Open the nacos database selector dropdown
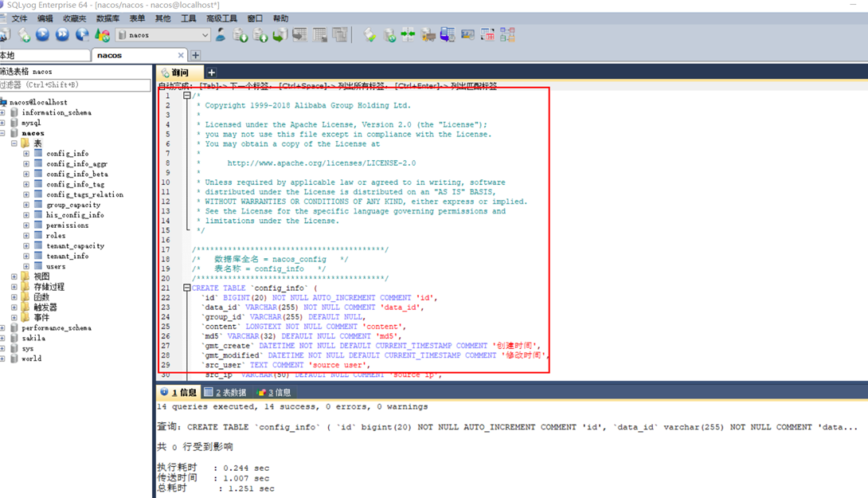 click(162, 35)
